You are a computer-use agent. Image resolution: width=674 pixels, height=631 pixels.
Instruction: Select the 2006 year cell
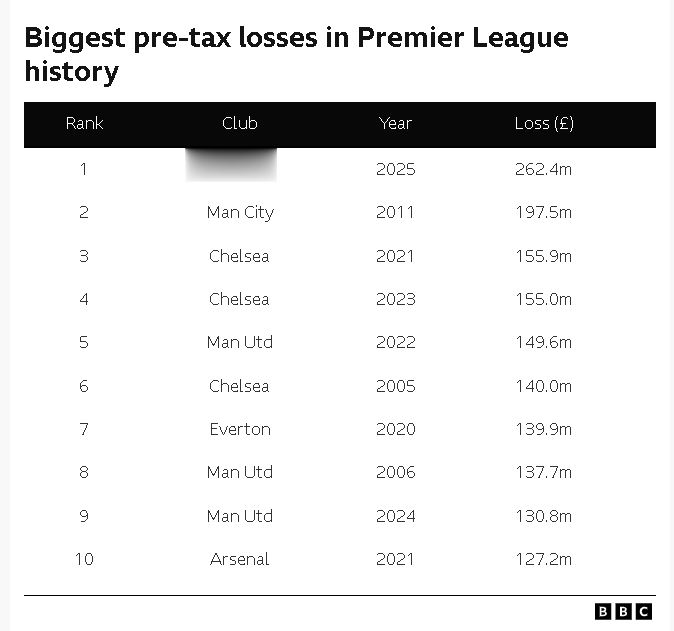(395, 472)
